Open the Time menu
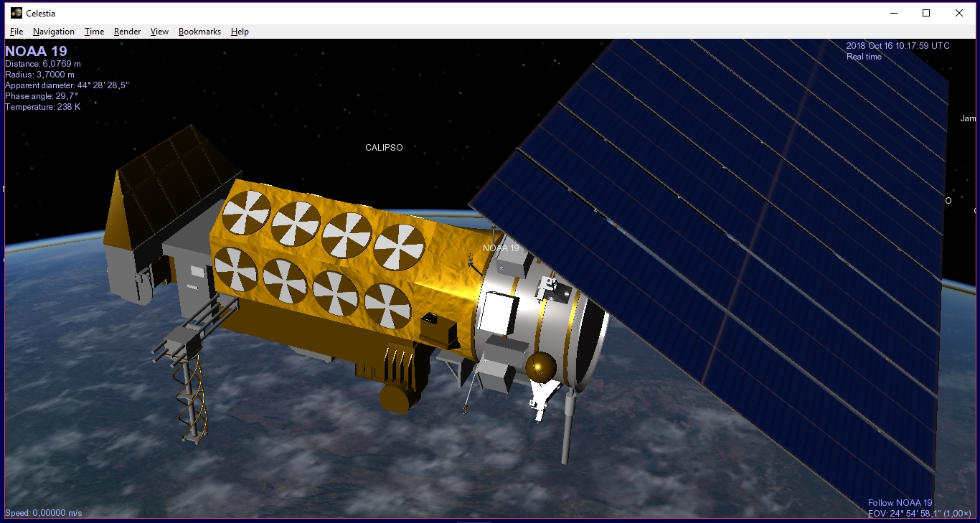 (x=94, y=32)
